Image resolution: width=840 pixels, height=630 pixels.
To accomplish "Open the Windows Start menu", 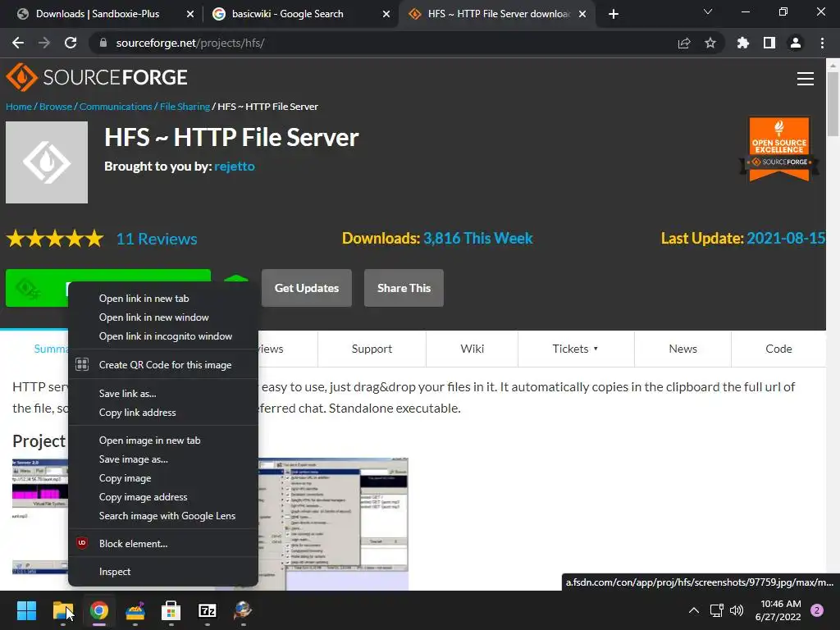I will [x=26, y=610].
